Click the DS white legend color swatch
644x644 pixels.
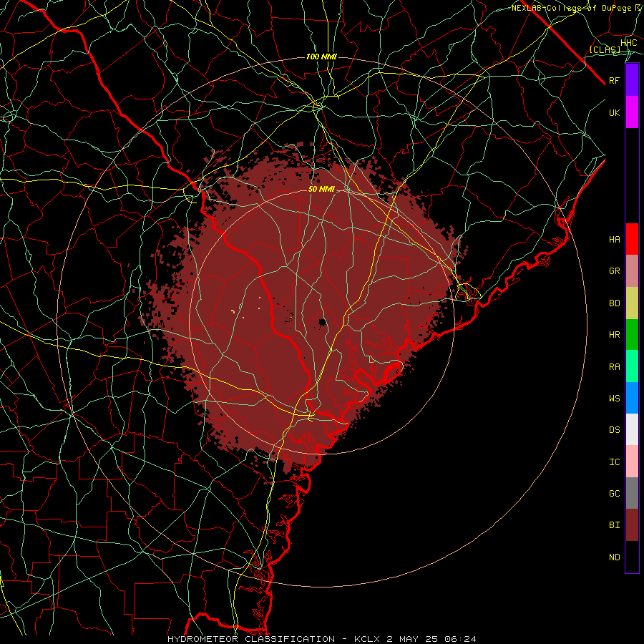click(632, 429)
